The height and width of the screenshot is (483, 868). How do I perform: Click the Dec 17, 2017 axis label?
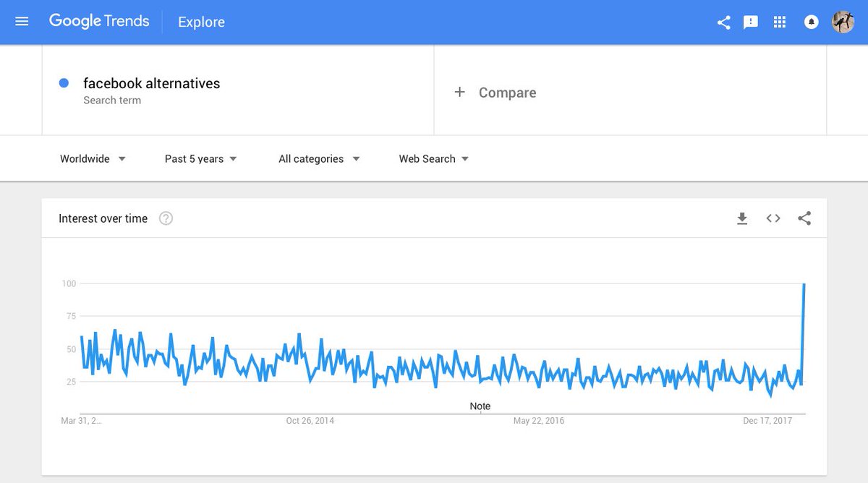coord(767,420)
